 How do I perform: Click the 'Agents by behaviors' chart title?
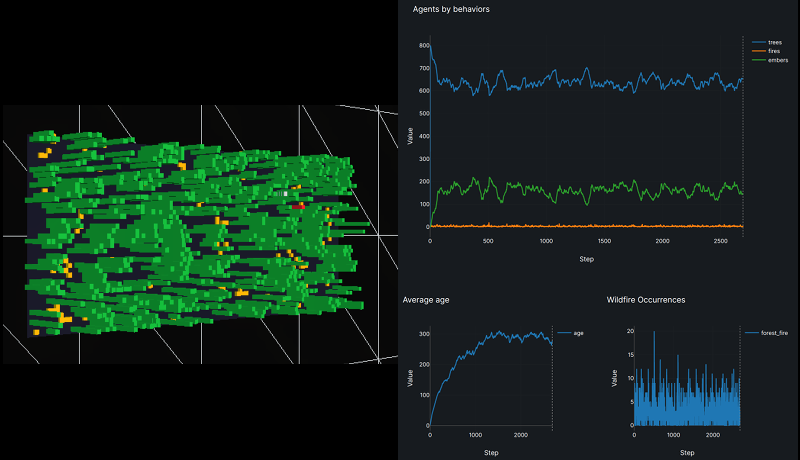pos(451,10)
